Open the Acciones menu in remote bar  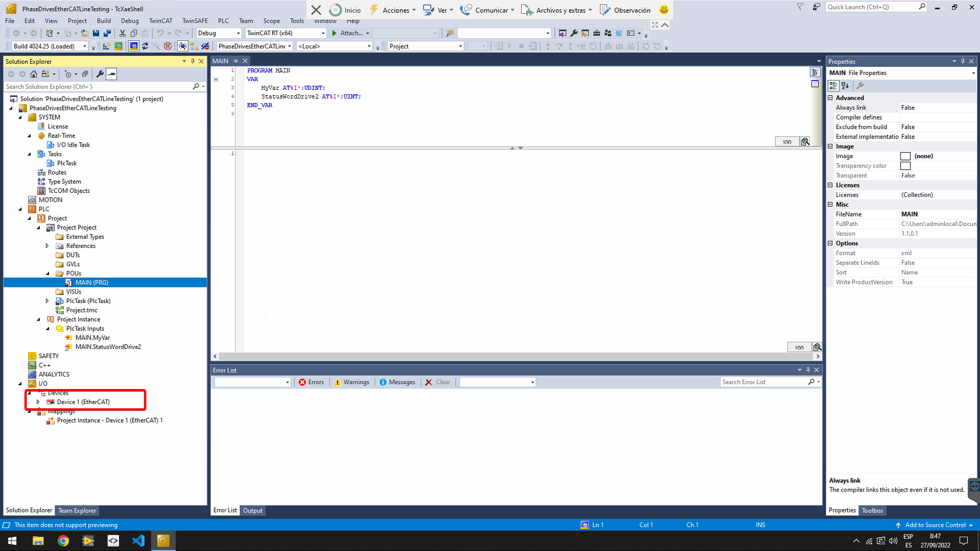pyautogui.click(x=393, y=10)
